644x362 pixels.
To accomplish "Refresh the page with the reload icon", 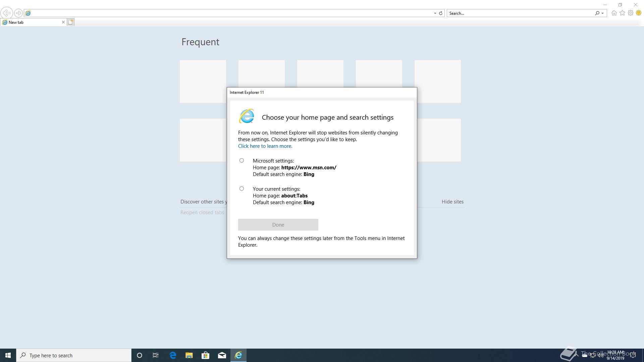I will (441, 13).
